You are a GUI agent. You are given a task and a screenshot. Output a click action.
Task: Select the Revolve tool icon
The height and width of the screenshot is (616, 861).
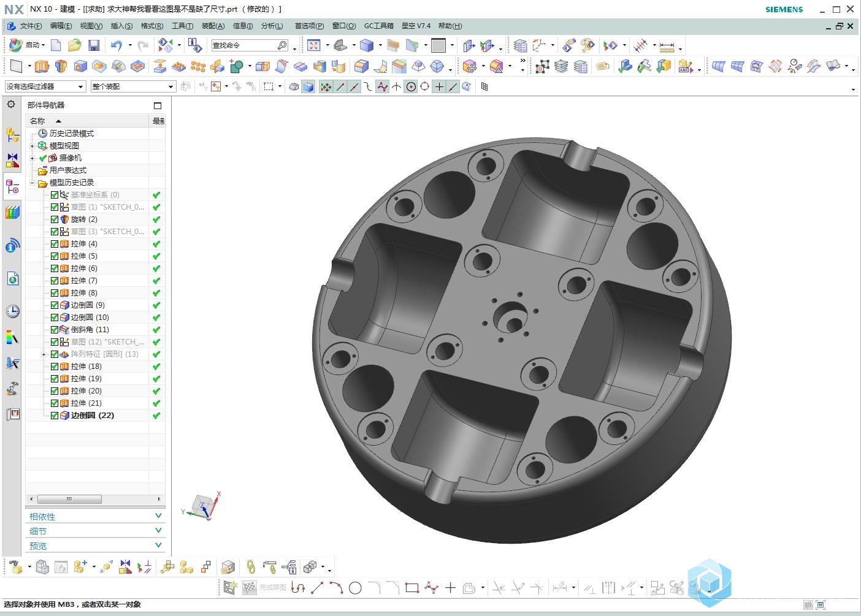point(61,66)
